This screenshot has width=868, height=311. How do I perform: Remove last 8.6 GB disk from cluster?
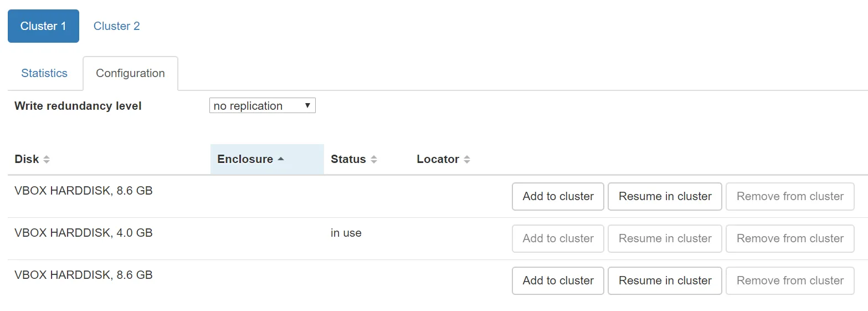(x=790, y=281)
